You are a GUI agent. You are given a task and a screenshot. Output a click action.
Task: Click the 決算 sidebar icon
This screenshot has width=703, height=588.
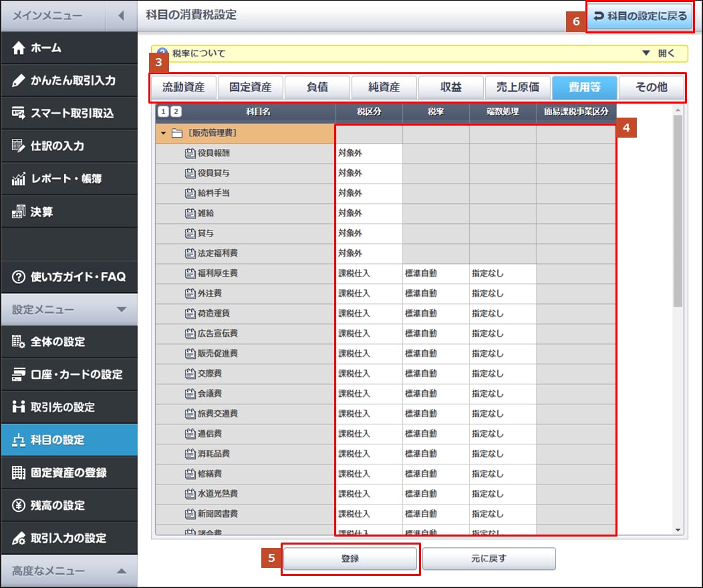pyautogui.click(x=19, y=212)
